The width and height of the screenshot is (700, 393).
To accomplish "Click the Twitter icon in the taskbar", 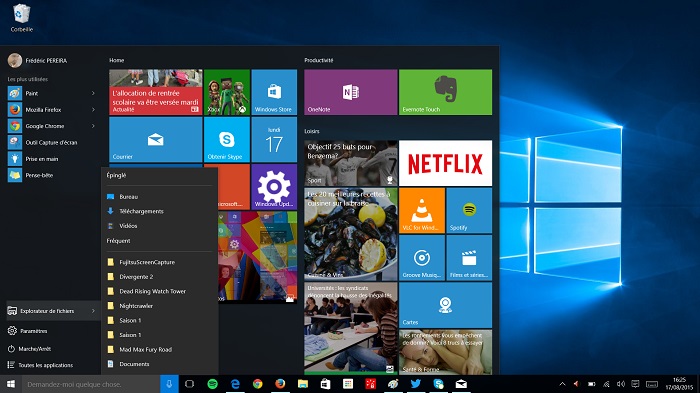I will coord(416,384).
